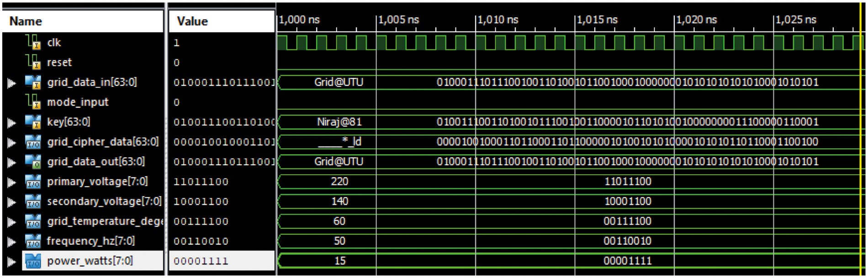
Task: Expand the key[63:0] bus
Action: 11,122
